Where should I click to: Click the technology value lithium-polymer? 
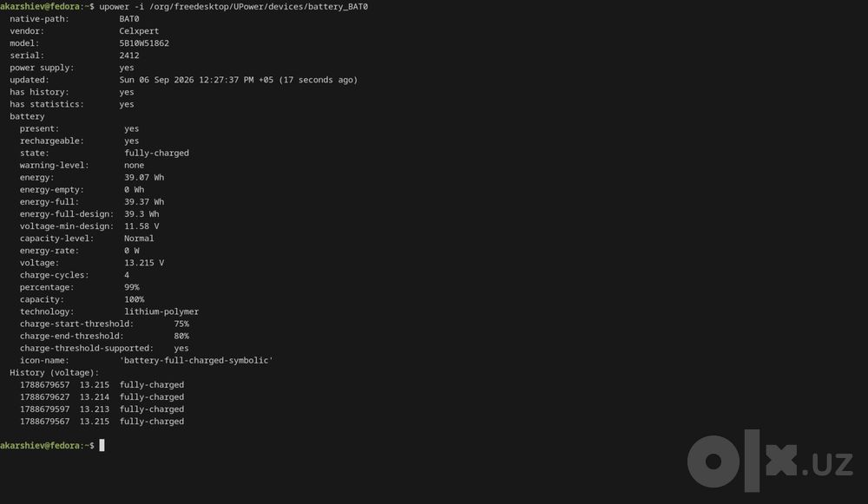pos(161,311)
